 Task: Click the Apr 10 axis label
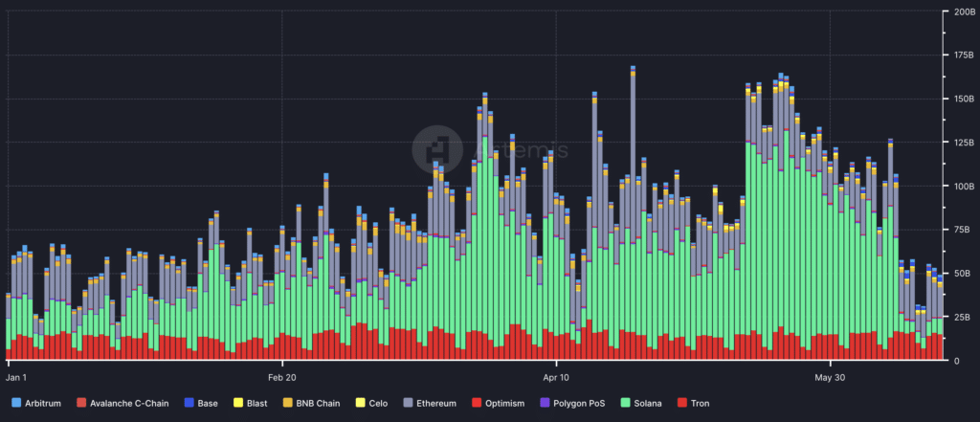(556, 378)
